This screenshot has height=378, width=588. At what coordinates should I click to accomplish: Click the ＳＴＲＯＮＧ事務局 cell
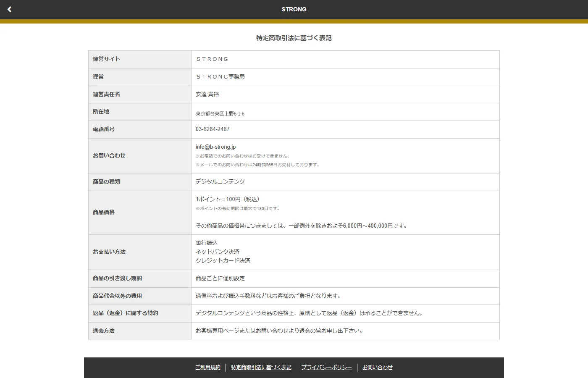[345, 77]
